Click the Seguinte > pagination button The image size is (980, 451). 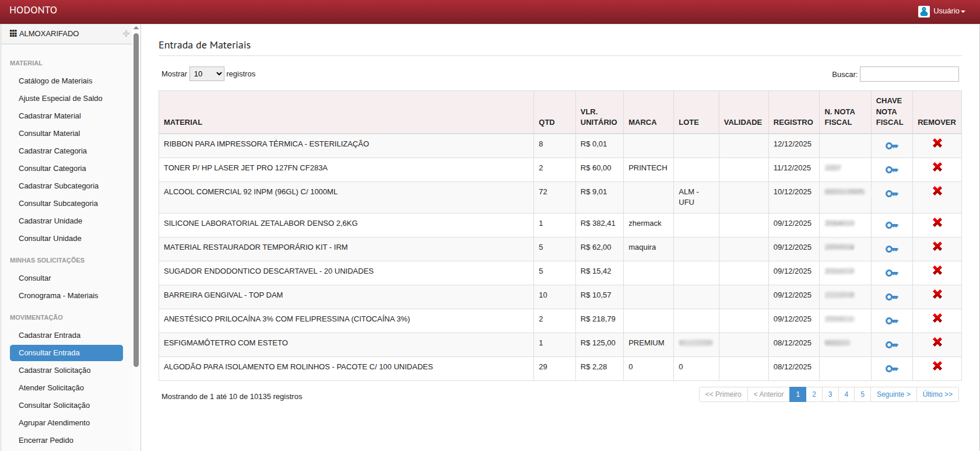point(893,394)
